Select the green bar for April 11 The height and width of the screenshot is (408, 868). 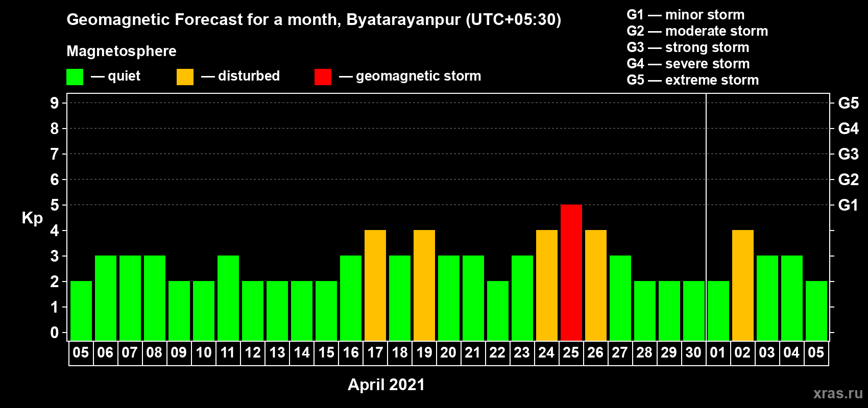tap(228, 298)
